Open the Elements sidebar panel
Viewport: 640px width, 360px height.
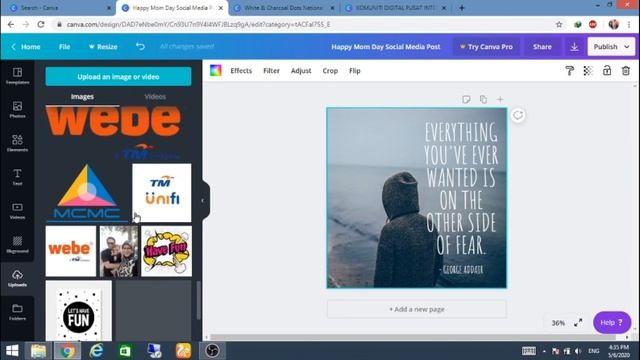point(17,143)
